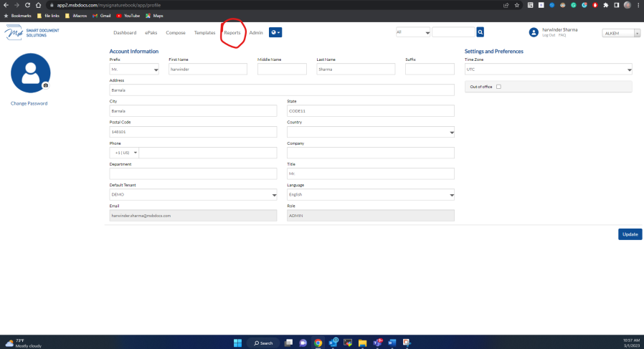The width and height of the screenshot is (644, 349).
Task: Open the Dashboard menu item
Action: [125, 33]
